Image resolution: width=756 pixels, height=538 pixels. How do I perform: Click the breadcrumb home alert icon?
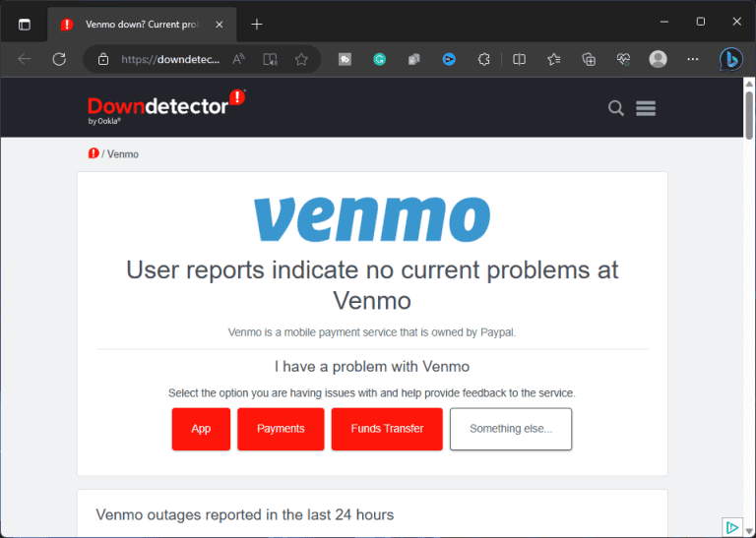point(94,153)
